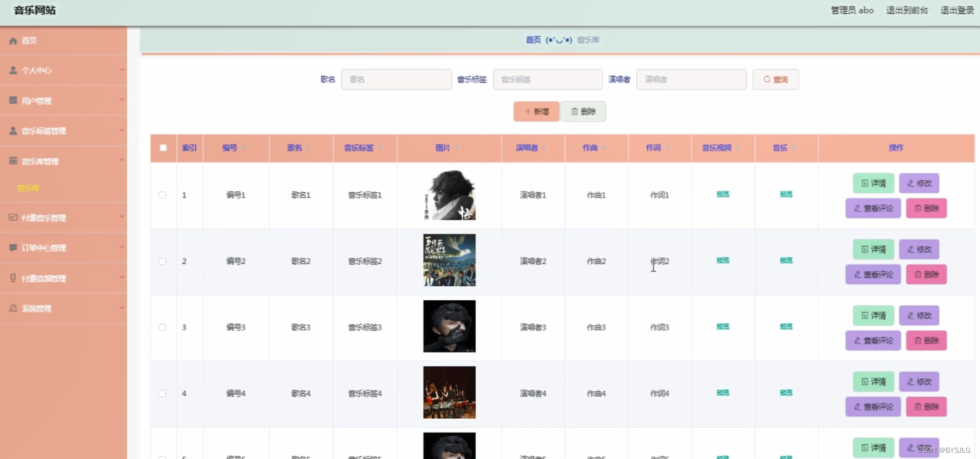
Task: Sort by 作曲 column using sort arrows
Action: [604, 148]
